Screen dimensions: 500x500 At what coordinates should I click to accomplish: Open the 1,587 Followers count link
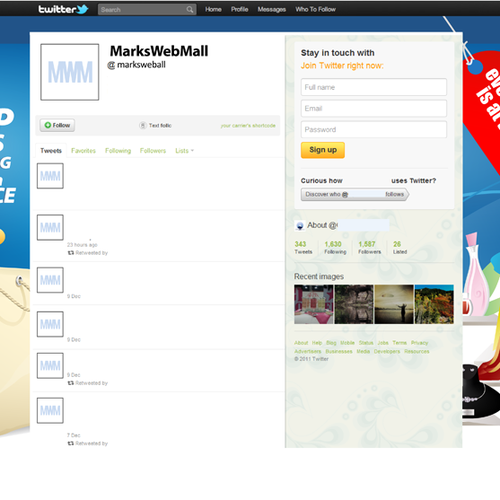(x=369, y=247)
